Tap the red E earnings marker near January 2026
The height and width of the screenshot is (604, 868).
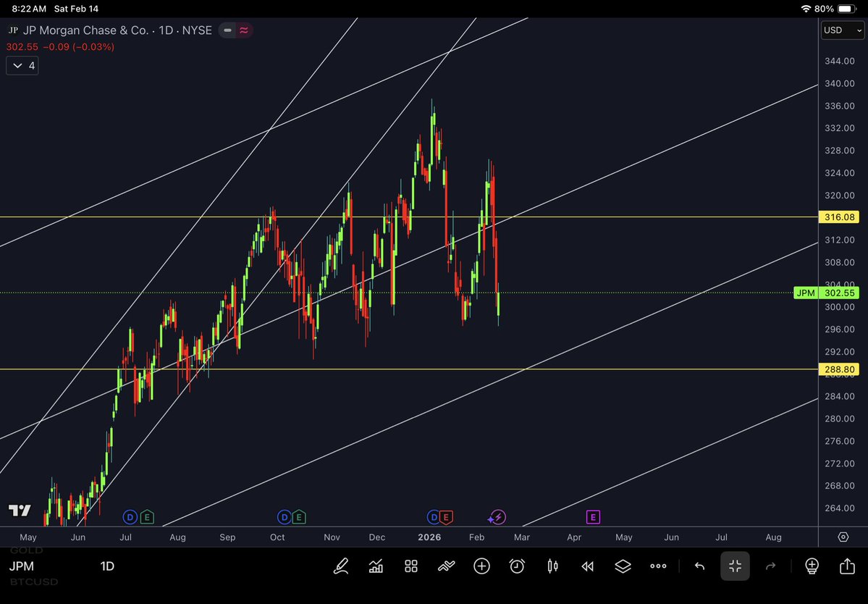point(446,517)
